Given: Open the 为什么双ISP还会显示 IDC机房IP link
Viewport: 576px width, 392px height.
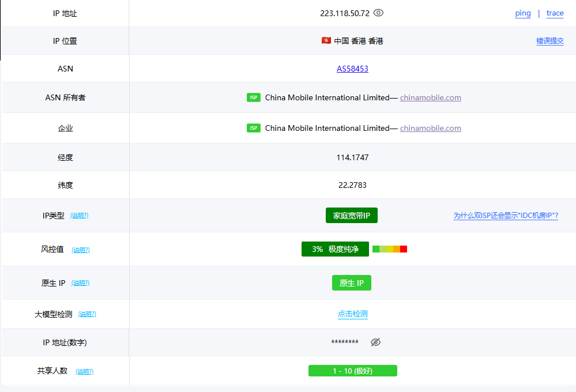Looking at the screenshot, I should [x=506, y=216].
